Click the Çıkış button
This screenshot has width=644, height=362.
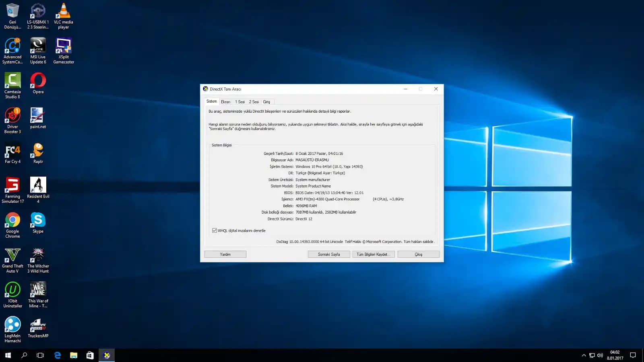click(x=418, y=254)
